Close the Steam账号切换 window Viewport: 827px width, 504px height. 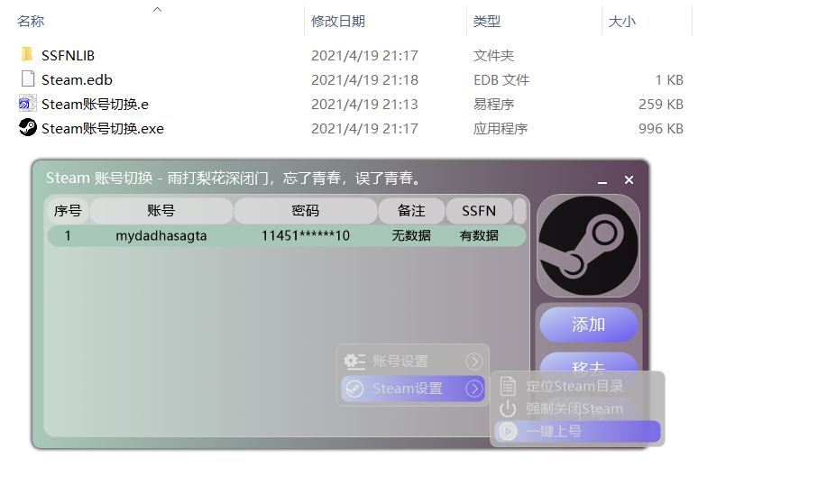pyautogui.click(x=629, y=180)
